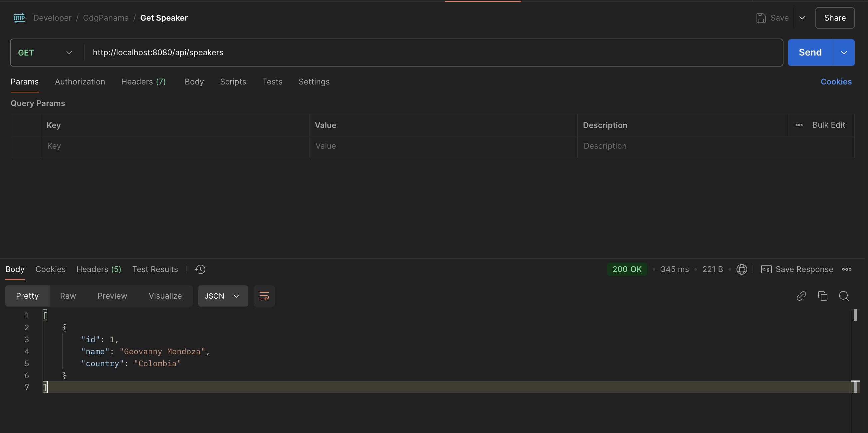This screenshot has width=868, height=433.
Task: Search the response with the magnifier icon
Action: pos(844,296)
